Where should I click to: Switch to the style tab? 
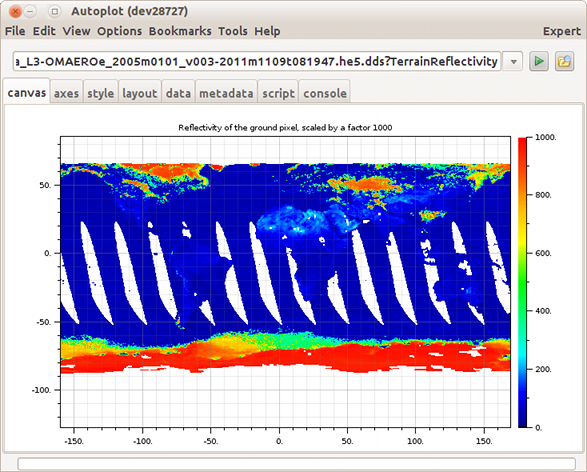point(100,93)
